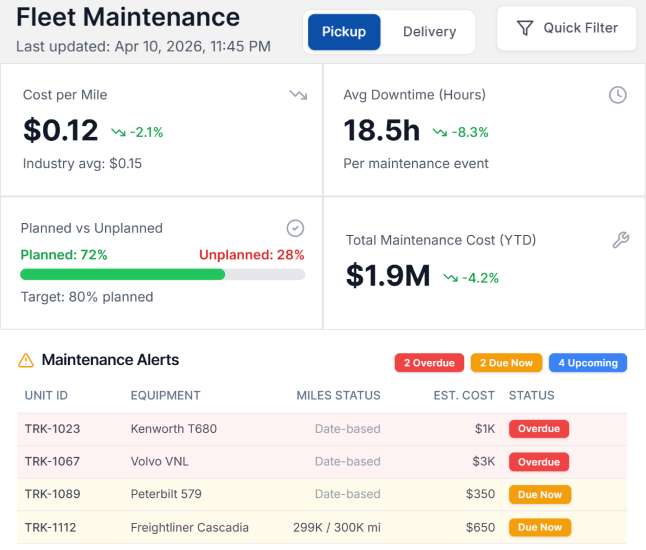Click the $0.12 Cost per Mile value

(x=61, y=131)
